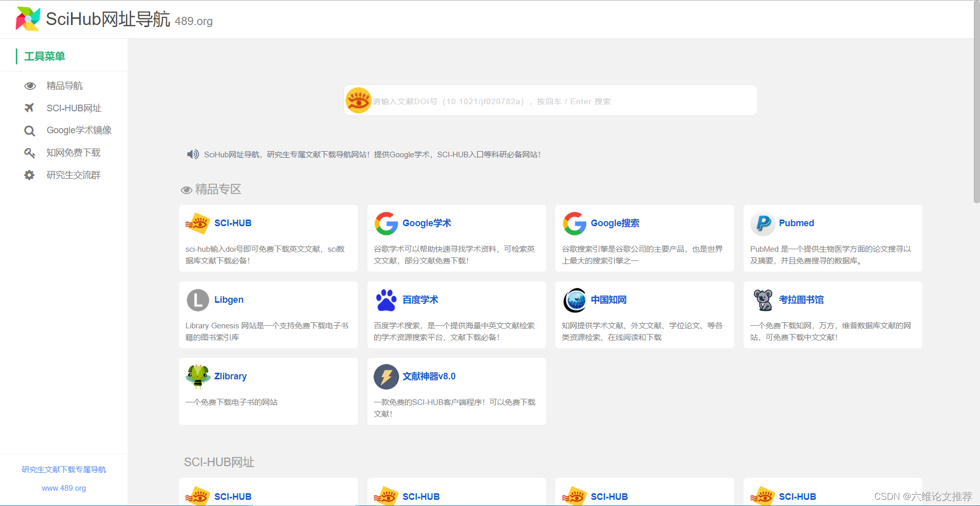980x506 pixels.
Task: Click the SciHub pinwheel logo icon
Action: click(28, 19)
